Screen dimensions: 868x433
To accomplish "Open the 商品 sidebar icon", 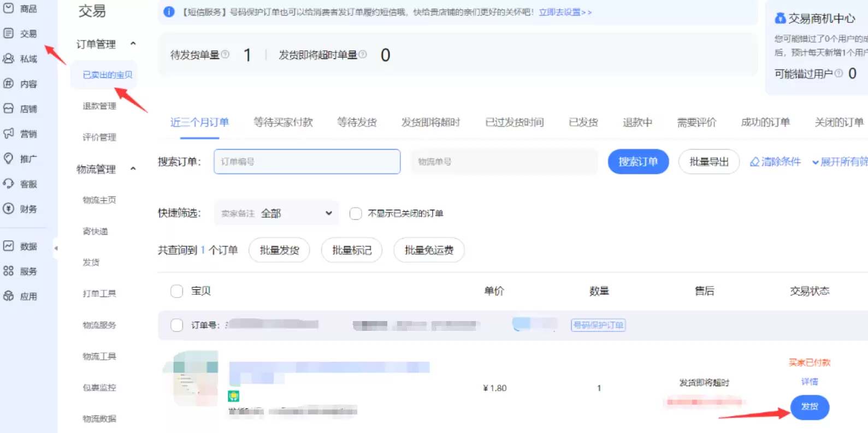I will point(9,8).
